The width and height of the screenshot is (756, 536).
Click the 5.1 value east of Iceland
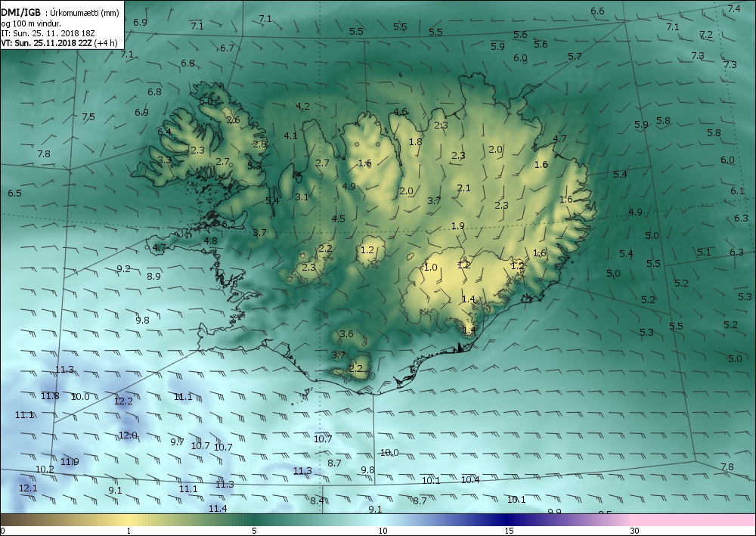pos(703,252)
